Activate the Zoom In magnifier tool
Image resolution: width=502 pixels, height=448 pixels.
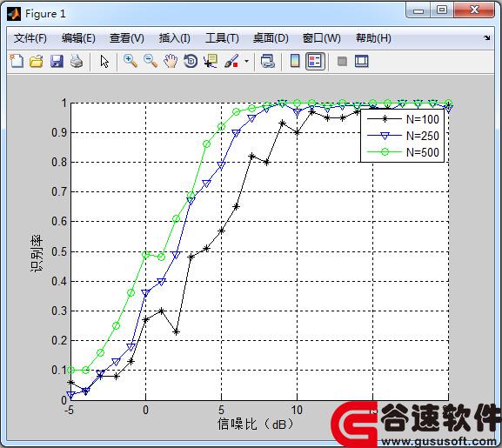click(131, 61)
